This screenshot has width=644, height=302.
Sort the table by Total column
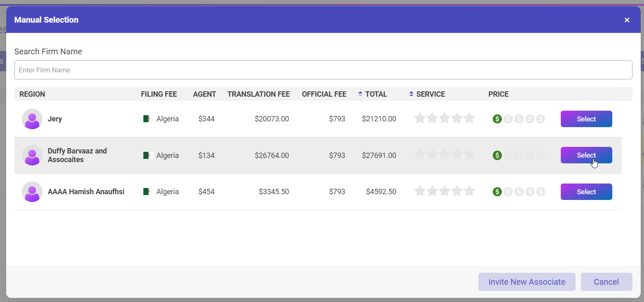click(x=375, y=94)
